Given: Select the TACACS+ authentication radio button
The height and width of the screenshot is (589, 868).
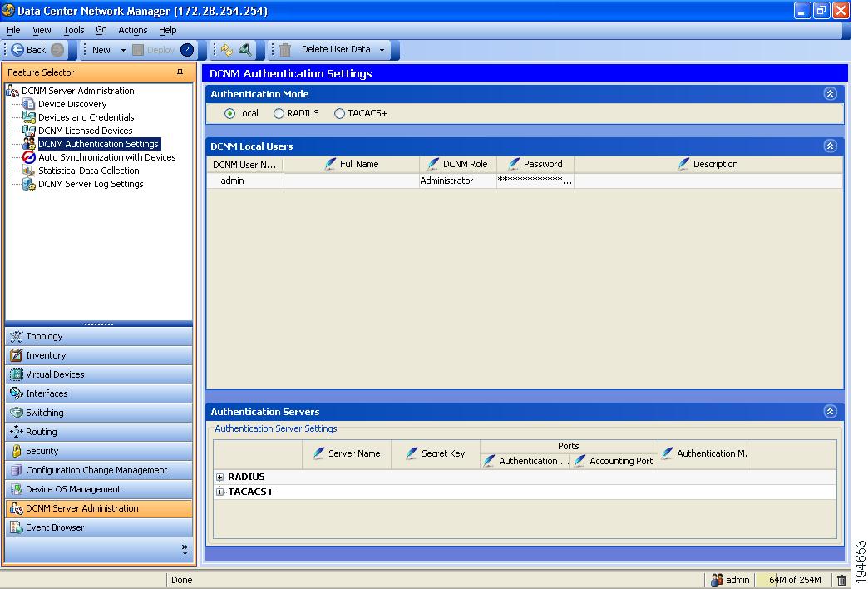Looking at the screenshot, I should [339, 114].
